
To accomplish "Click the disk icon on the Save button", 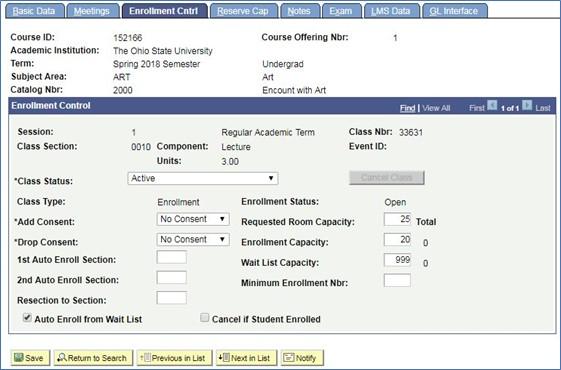I will (19, 357).
